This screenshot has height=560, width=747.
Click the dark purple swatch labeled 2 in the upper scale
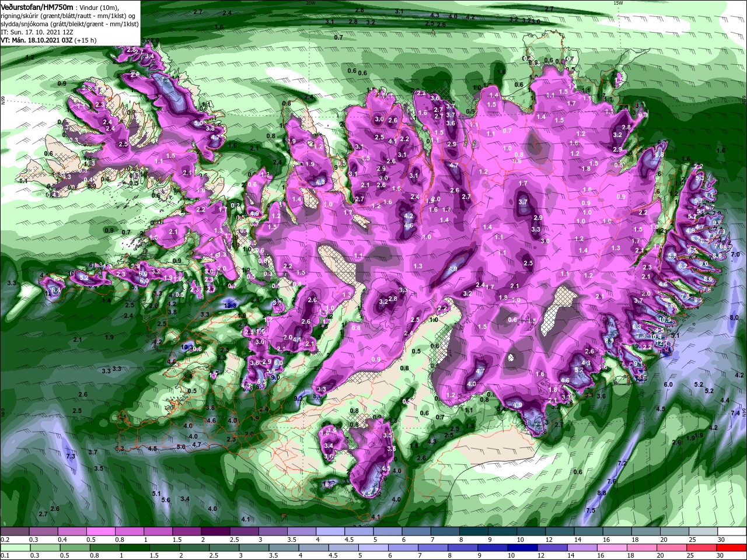[215, 531]
